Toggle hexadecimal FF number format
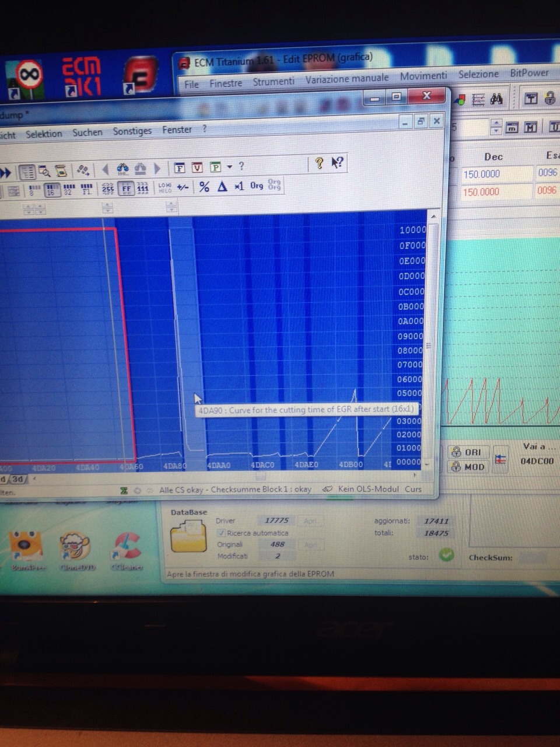 (x=126, y=189)
